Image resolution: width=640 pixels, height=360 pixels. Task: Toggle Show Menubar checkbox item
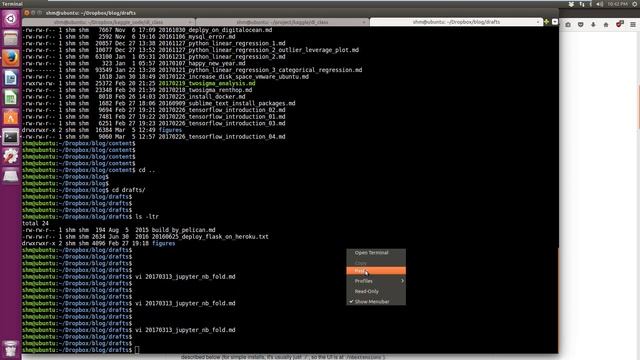pyautogui.click(x=376, y=302)
